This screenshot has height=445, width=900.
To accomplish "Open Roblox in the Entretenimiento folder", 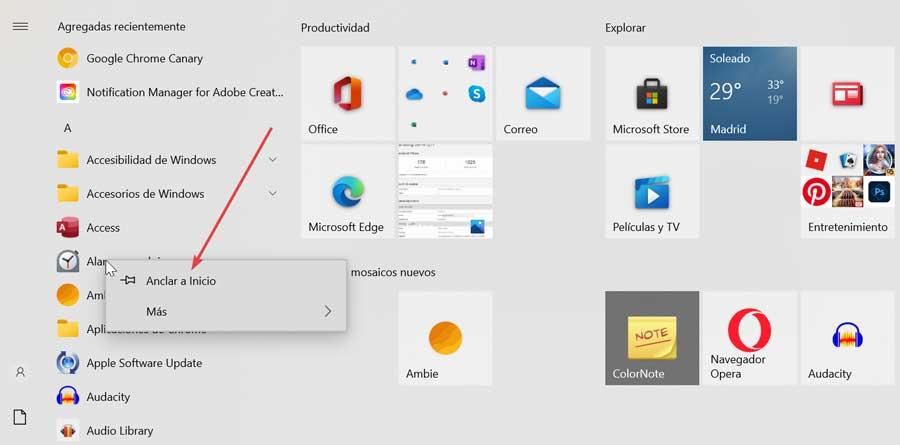I will tap(816, 160).
